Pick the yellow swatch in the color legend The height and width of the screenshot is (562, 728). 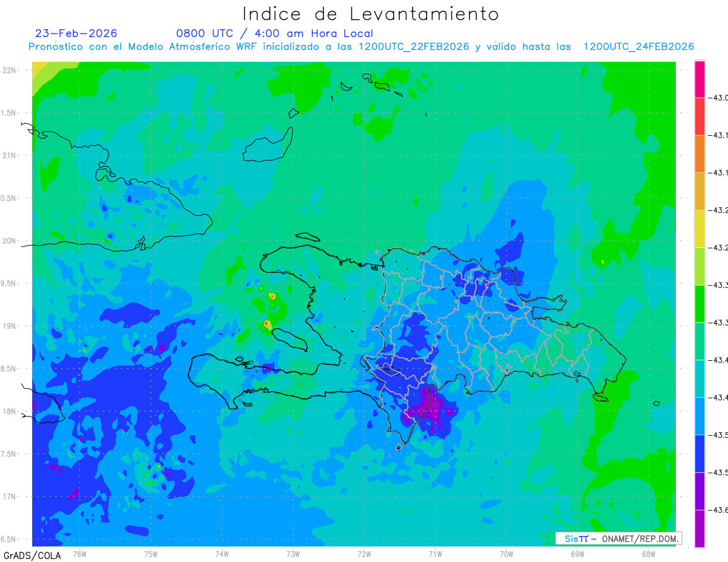[x=699, y=229]
